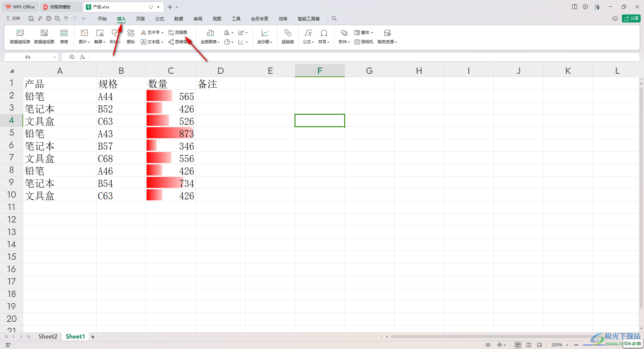Click the Name Box showing F4
The height and width of the screenshot is (349, 644).
[31, 57]
